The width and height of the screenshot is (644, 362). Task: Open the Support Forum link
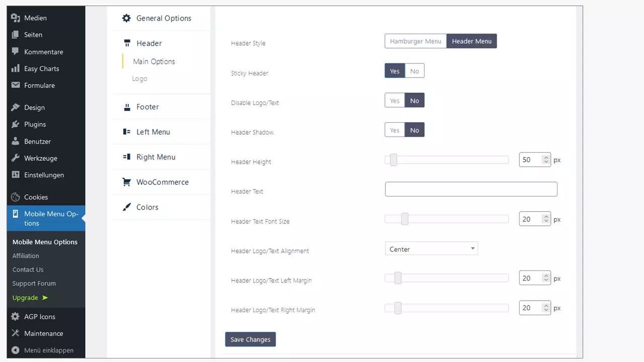click(x=34, y=283)
